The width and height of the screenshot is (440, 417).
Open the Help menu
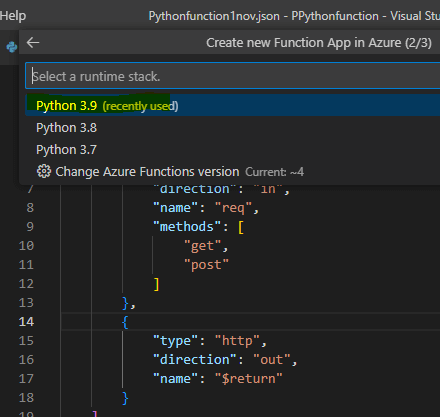tap(13, 16)
